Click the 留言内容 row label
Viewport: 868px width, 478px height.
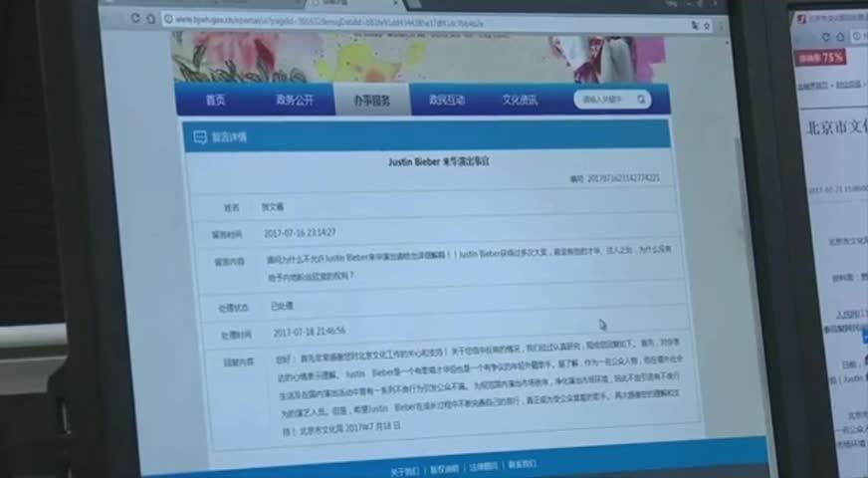click(229, 262)
